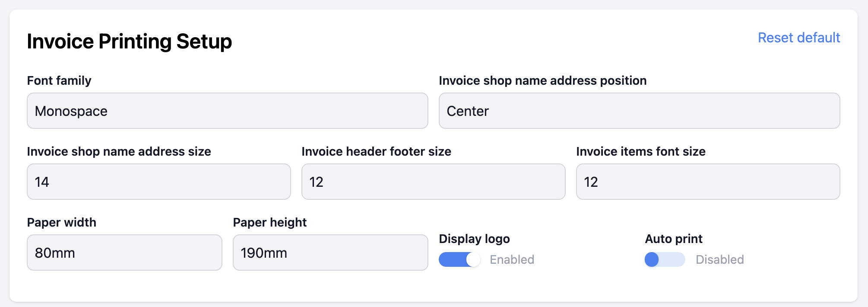Click the Invoice items font size field

click(x=708, y=182)
